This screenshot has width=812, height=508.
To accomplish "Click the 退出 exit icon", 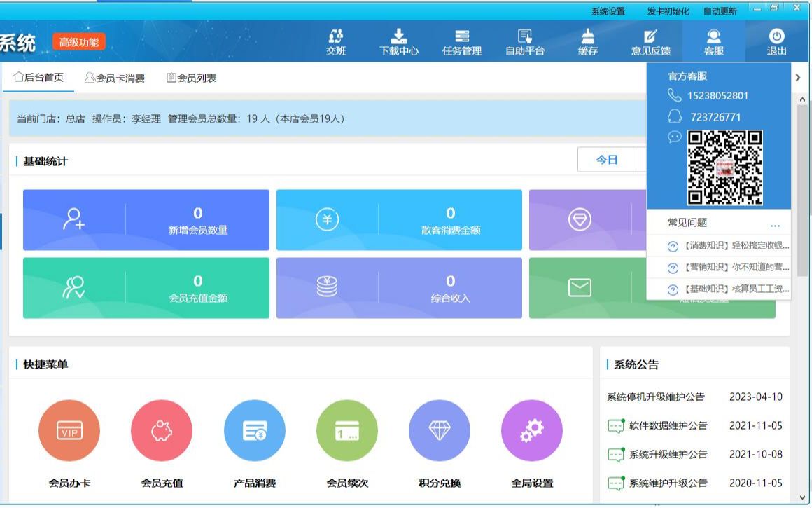I will point(777,41).
